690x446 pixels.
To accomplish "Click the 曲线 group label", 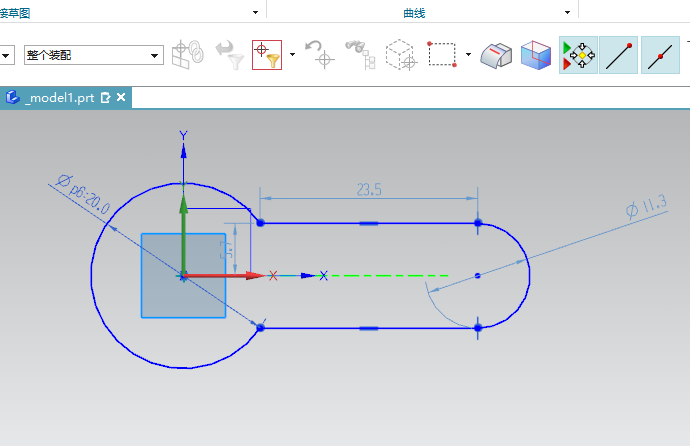I will (x=414, y=13).
